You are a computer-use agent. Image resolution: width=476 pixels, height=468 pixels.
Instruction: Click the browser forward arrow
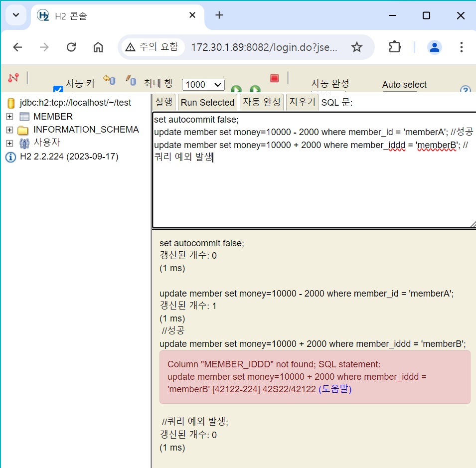(x=44, y=47)
